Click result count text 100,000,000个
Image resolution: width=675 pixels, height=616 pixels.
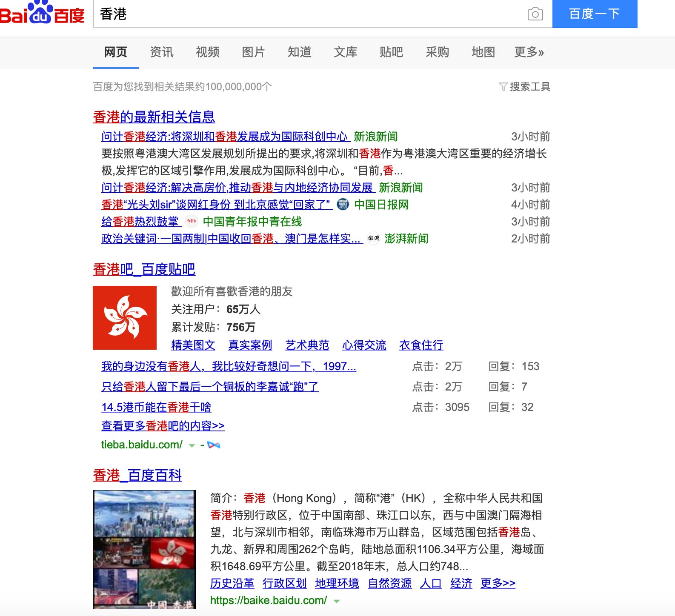pyautogui.click(x=239, y=87)
